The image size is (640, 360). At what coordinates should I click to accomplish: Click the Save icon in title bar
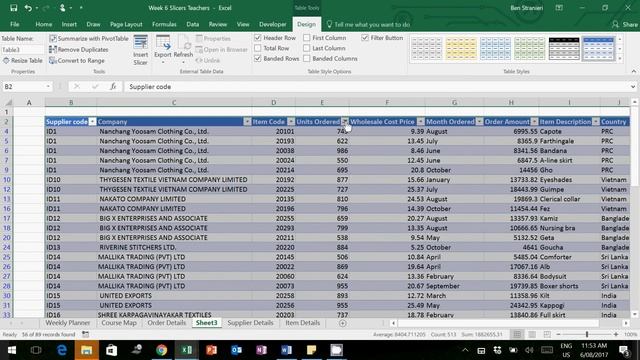pyautogui.click(x=13, y=8)
